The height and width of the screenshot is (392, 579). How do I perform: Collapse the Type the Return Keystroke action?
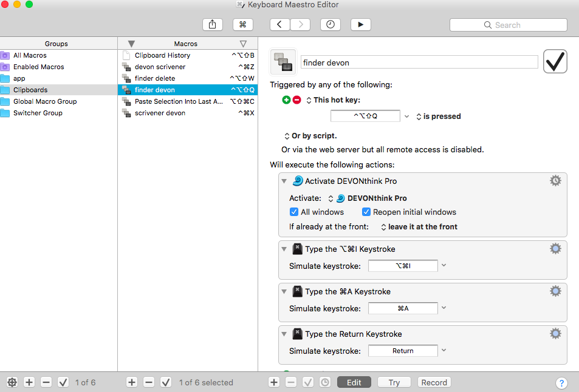(x=284, y=334)
